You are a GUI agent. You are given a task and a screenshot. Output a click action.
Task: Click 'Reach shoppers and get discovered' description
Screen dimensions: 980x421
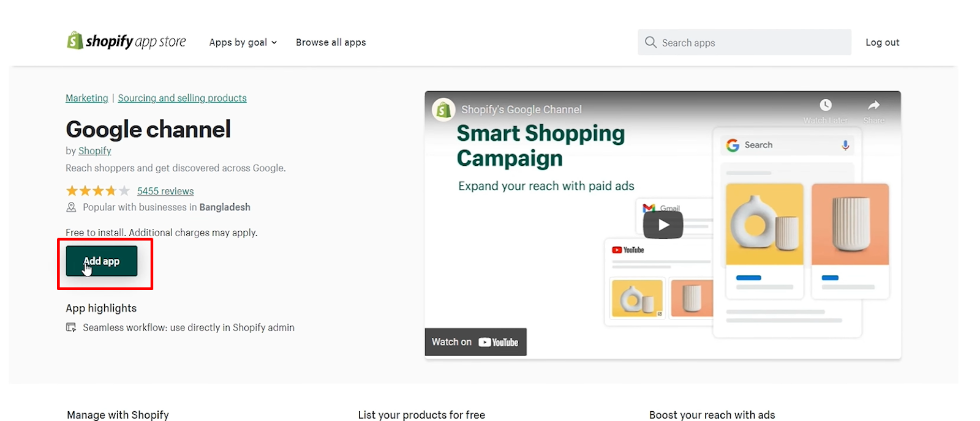point(176,168)
